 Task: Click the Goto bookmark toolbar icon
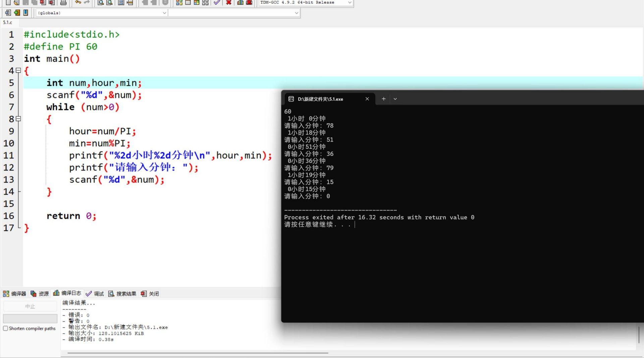coord(25,13)
